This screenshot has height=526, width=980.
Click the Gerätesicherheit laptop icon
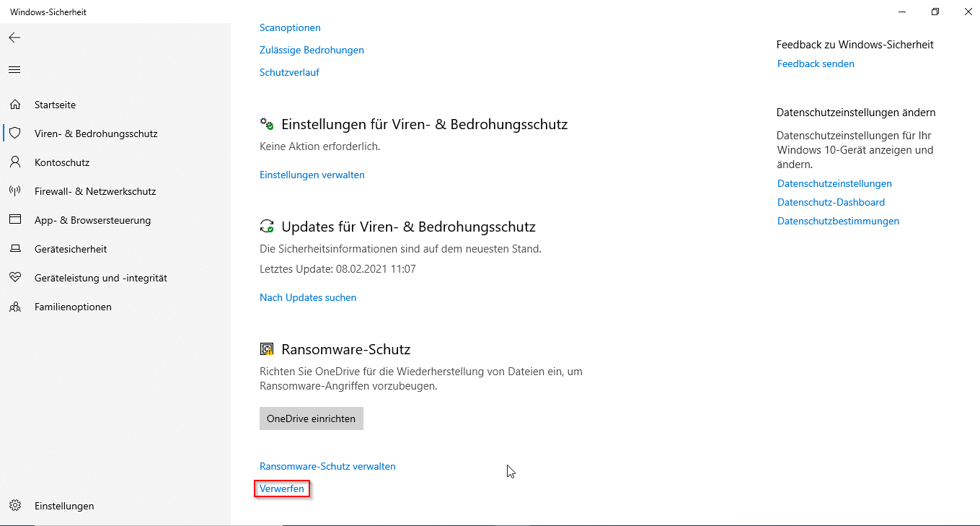click(15, 249)
